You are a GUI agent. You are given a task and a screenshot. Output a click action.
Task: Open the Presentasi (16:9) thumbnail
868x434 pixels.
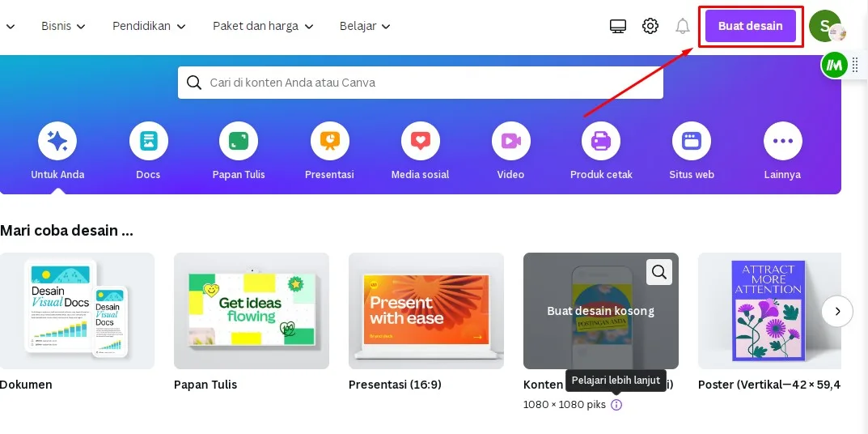coord(426,311)
